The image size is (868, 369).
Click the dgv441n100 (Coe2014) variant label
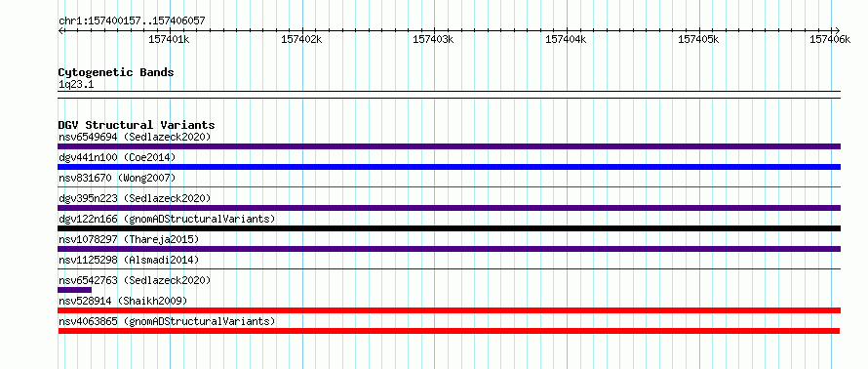click(117, 157)
